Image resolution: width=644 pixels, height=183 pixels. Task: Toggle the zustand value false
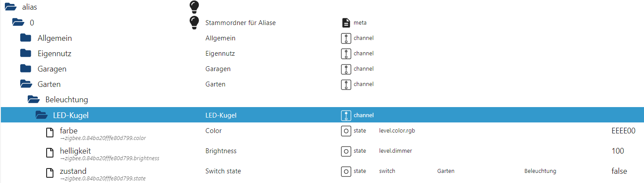tap(619, 171)
